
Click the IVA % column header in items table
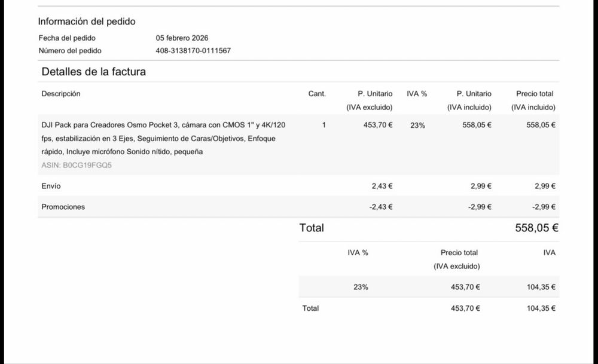[x=417, y=94]
